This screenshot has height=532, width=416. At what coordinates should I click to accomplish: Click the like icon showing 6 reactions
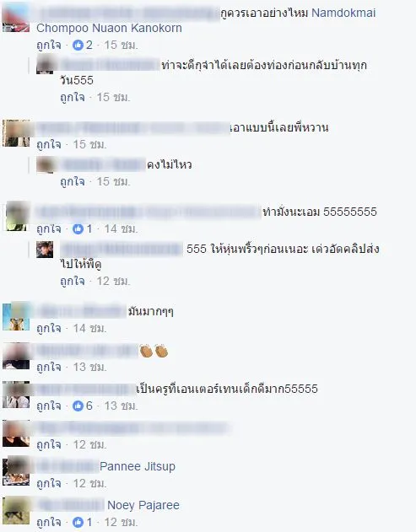tap(78, 406)
